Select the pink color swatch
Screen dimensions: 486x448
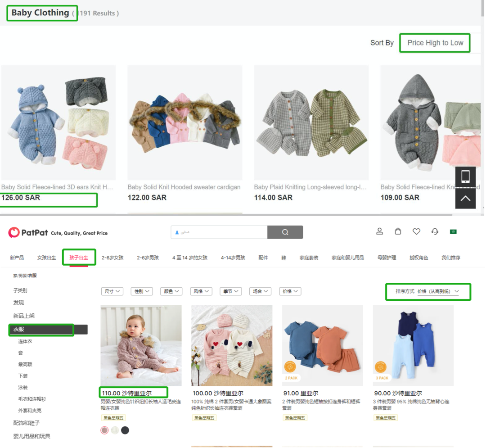[105, 430]
